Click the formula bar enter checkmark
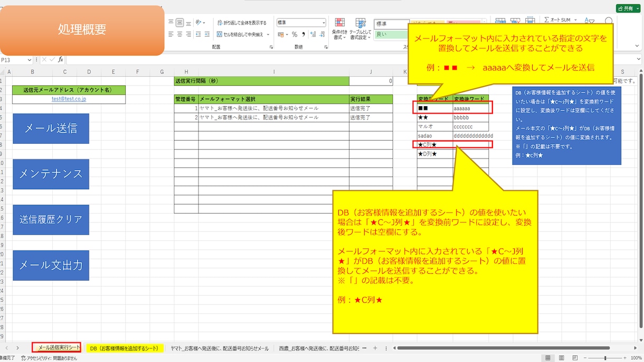The image size is (644, 362). coord(52,60)
